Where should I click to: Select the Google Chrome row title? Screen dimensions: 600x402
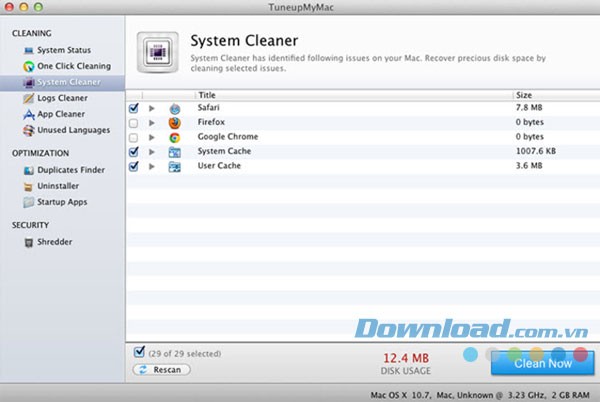tap(228, 137)
